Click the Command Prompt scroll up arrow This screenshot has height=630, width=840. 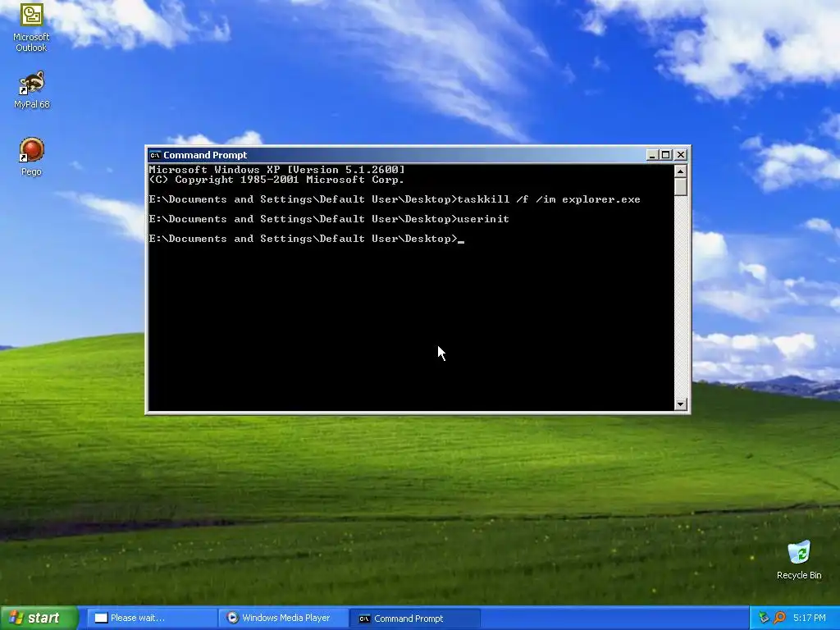click(x=680, y=171)
